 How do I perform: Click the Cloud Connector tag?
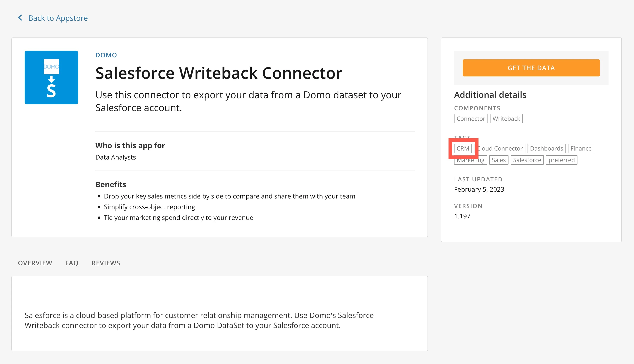click(499, 149)
